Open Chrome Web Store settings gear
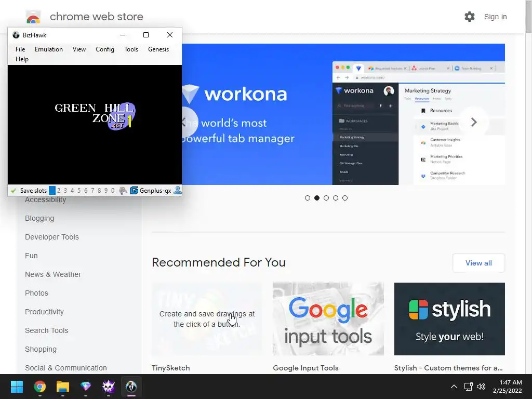This screenshot has width=532, height=399. 470,17
